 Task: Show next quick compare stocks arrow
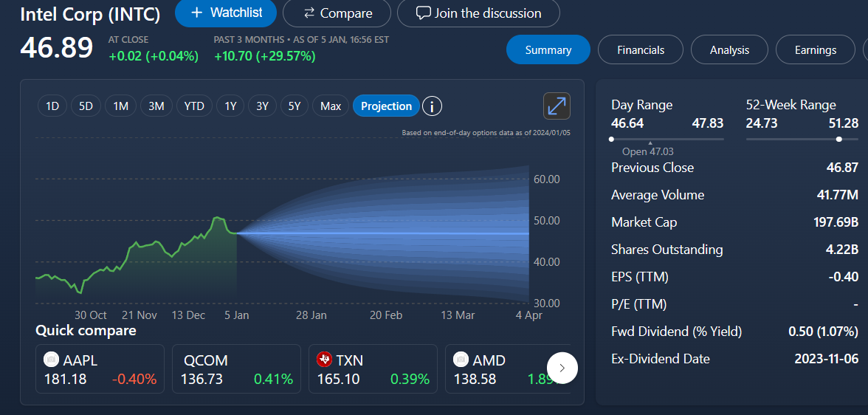point(562,368)
